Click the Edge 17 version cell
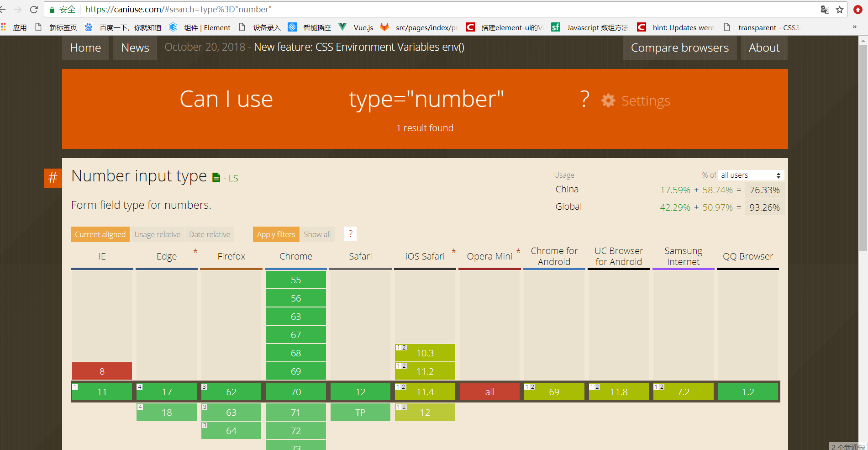The width and height of the screenshot is (868, 450). (x=167, y=392)
